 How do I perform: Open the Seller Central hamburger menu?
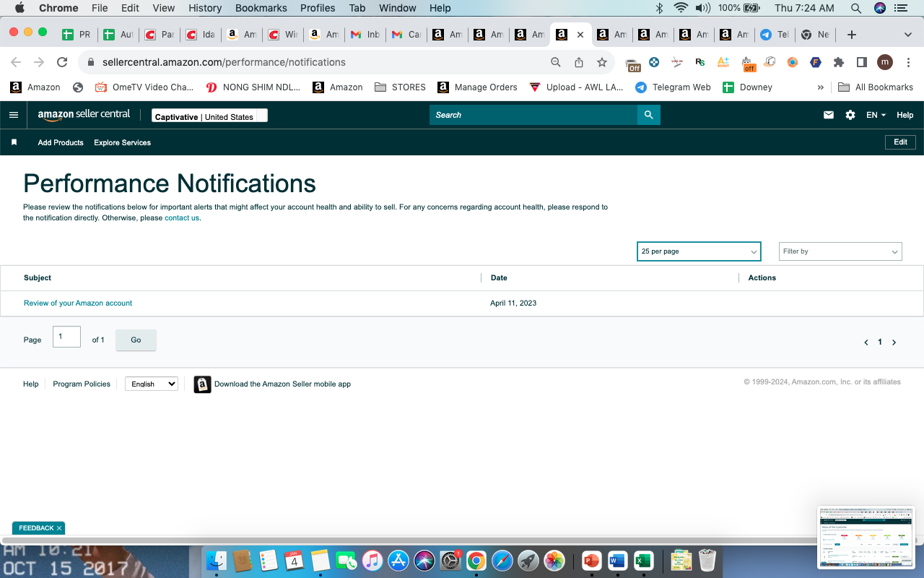(x=14, y=115)
